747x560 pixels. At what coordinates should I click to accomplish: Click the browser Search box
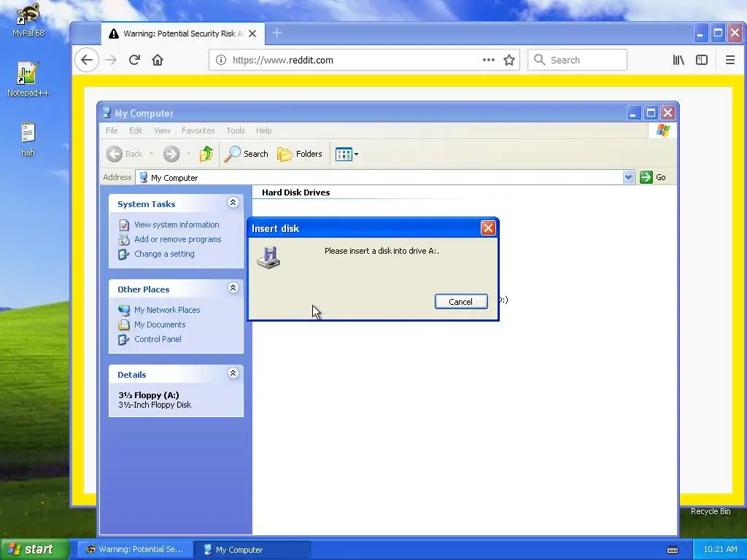coord(577,60)
